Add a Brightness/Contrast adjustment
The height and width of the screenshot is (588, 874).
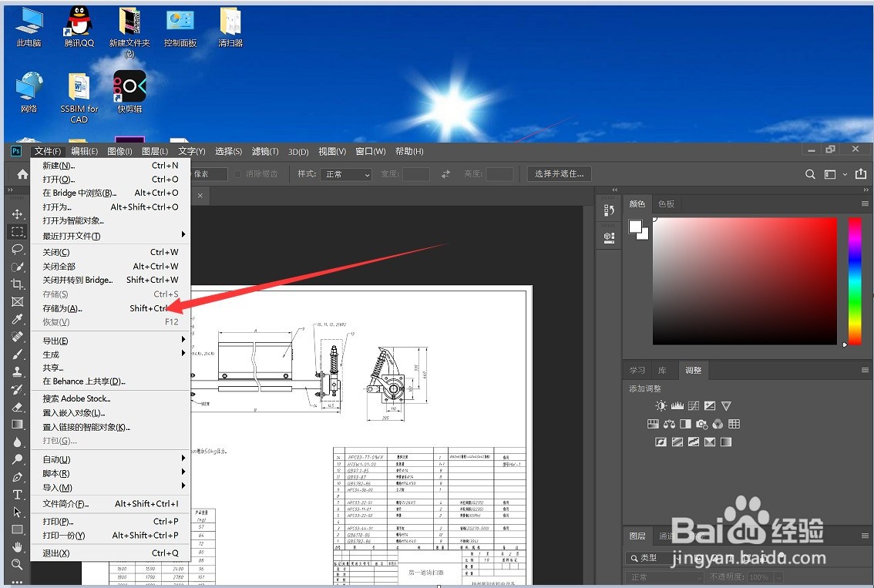click(661, 406)
